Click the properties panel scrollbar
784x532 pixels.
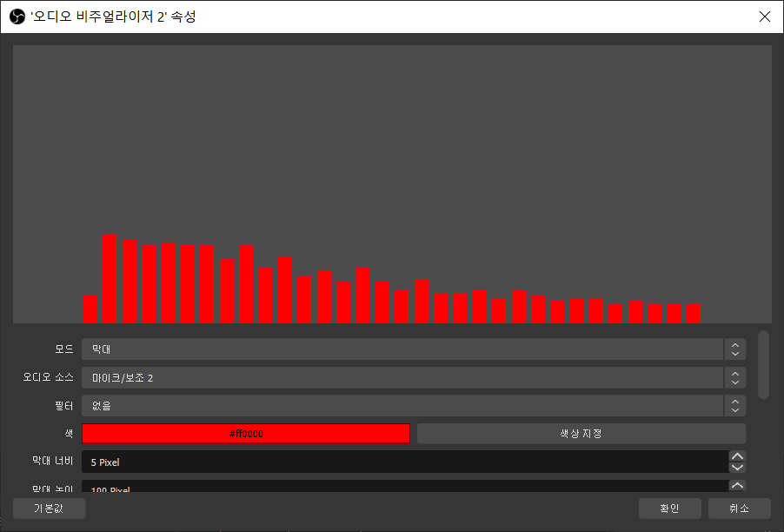tap(764, 365)
